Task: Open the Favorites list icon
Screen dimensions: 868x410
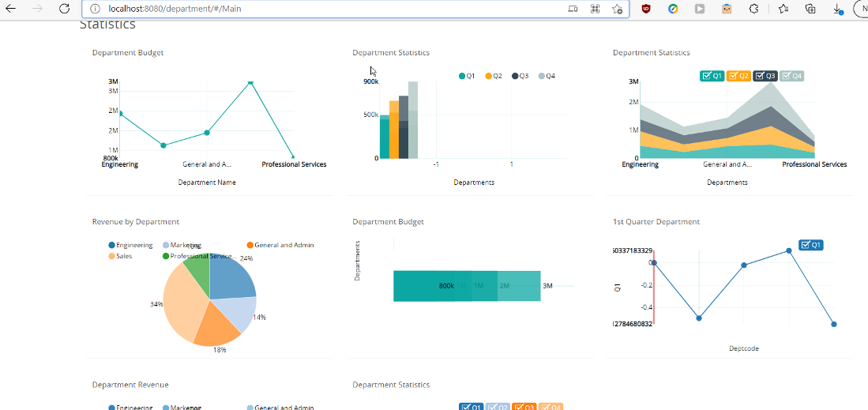Action: (x=783, y=9)
